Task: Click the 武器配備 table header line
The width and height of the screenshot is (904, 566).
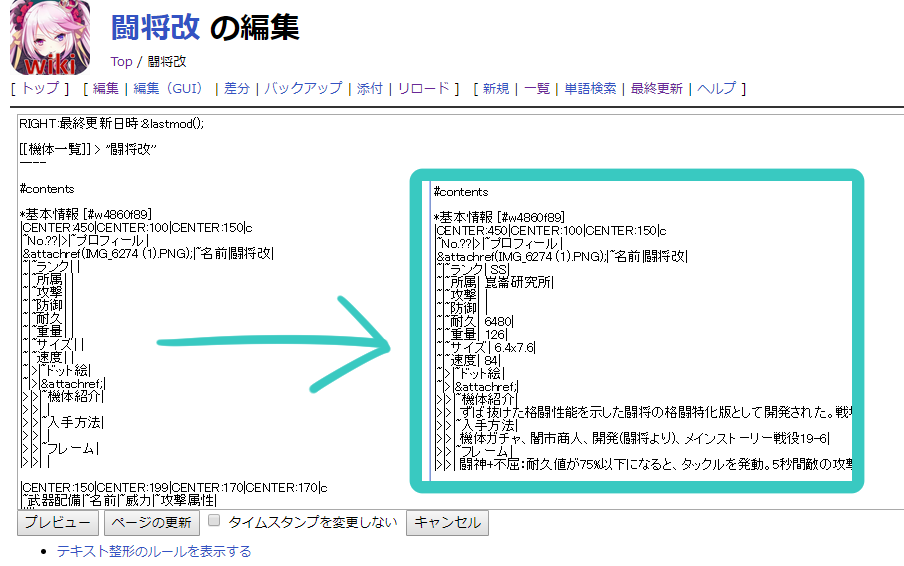Action: pos(119,500)
